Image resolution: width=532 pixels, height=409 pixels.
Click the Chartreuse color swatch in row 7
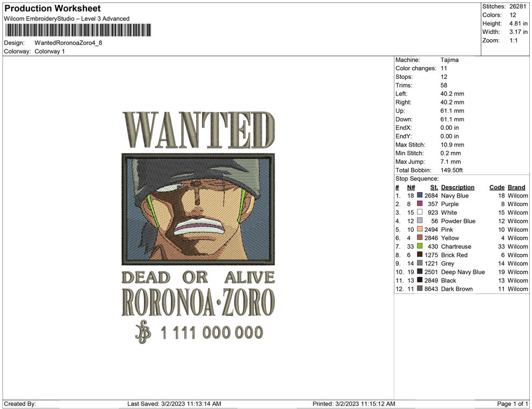[x=420, y=246]
